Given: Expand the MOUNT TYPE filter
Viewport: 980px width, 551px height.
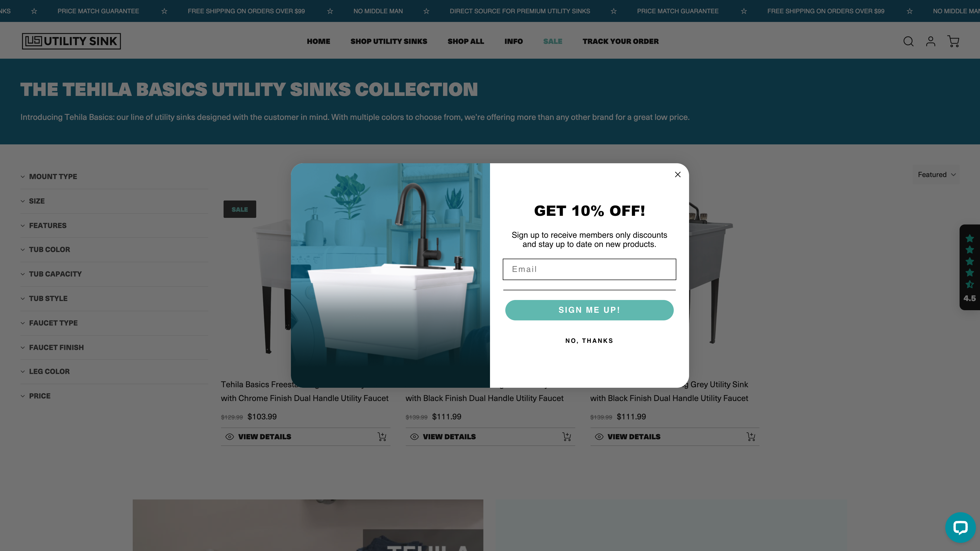Looking at the screenshot, I should tap(53, 176).
